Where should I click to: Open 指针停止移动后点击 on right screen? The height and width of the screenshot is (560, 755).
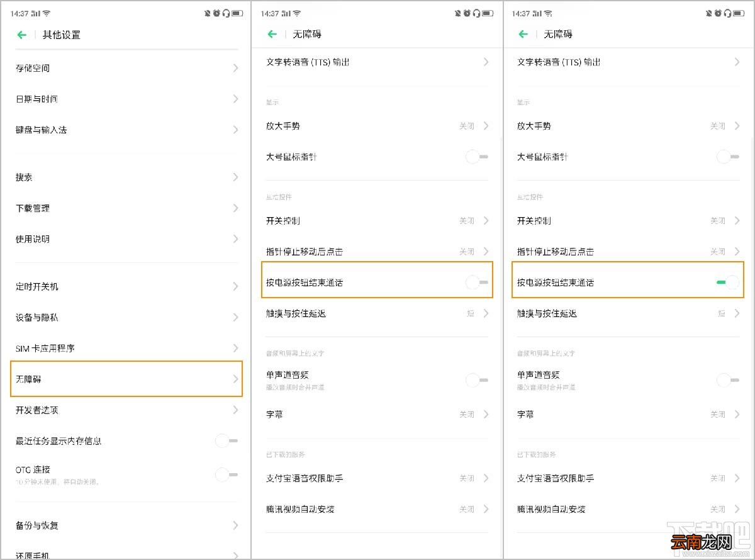[628, 252]
